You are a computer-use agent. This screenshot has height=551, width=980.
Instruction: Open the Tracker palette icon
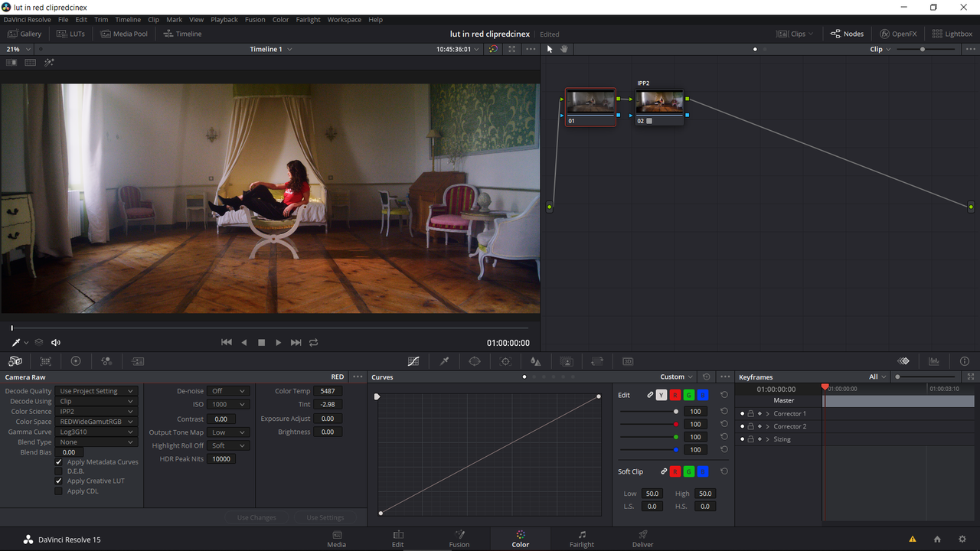pyautogui.click(x=505, y=361)
